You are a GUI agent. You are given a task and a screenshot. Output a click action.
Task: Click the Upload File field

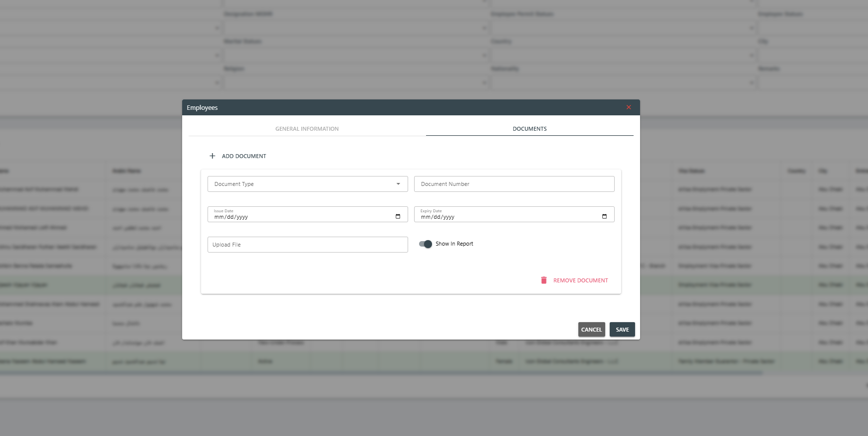(308, 245)
